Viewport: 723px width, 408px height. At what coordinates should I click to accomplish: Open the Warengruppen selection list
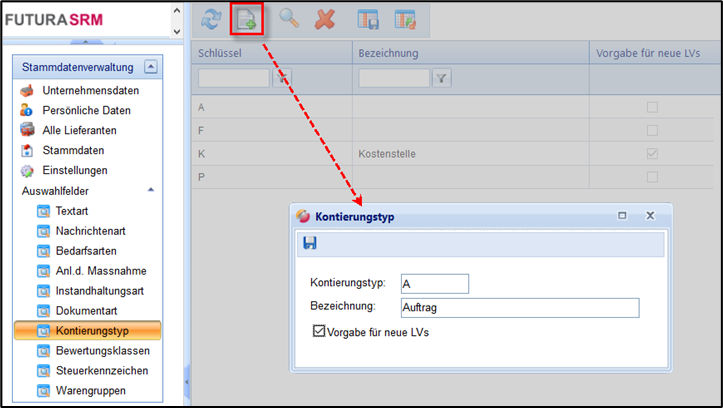point(91,390)
